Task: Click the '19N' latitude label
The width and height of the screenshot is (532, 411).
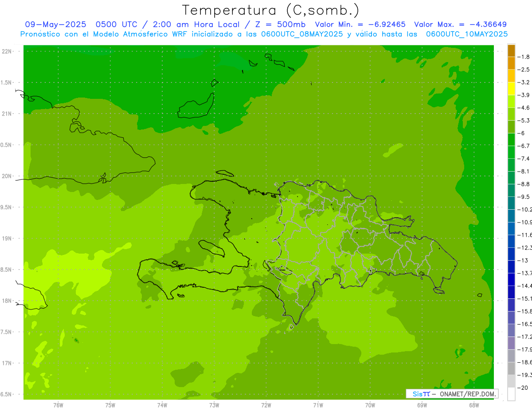Action: [x=7, y=239]
